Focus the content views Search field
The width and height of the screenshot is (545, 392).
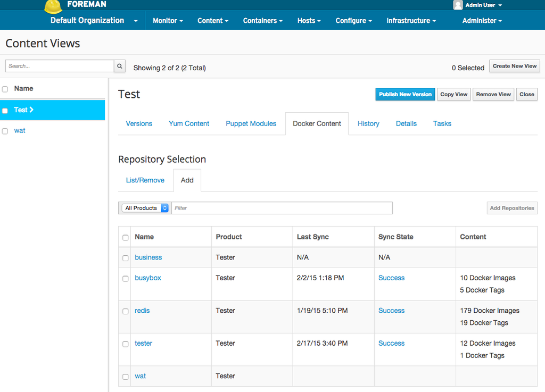tap(60, 66)
